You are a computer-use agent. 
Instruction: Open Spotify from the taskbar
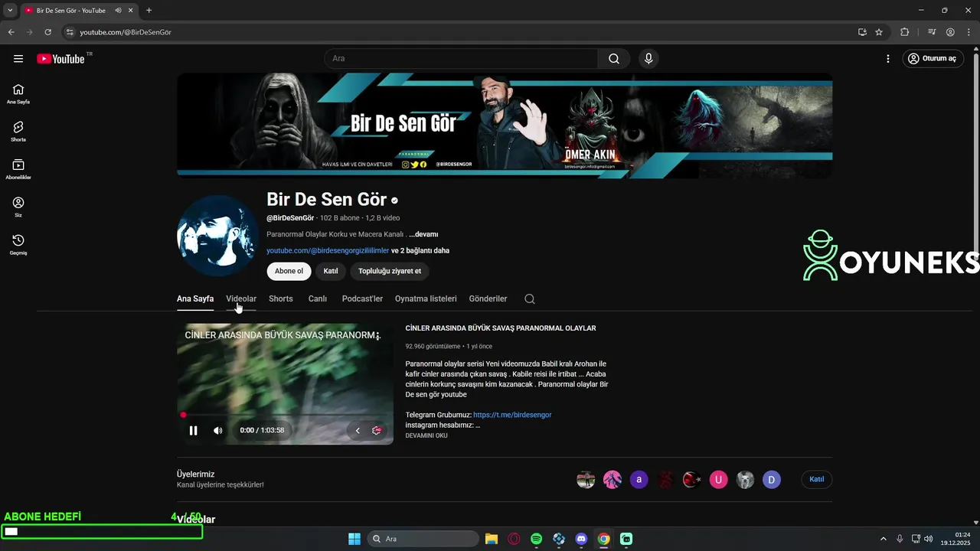tap(536, 539)
